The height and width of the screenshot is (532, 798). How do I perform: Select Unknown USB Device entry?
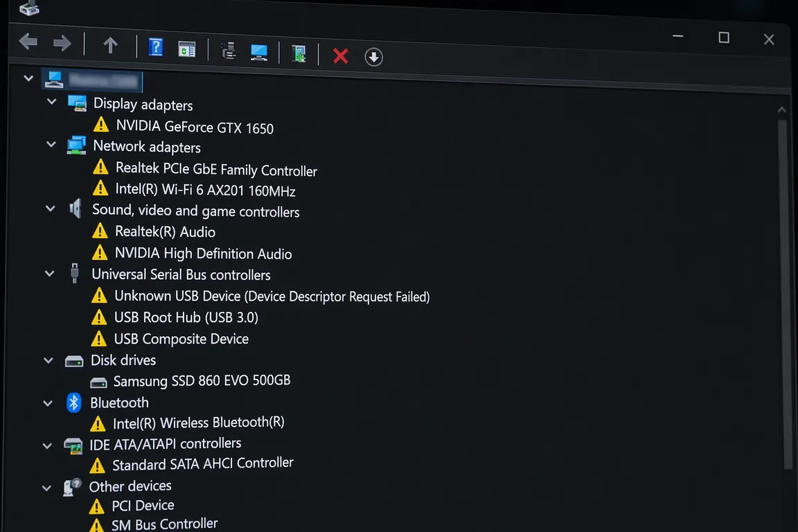coord(272,296)
